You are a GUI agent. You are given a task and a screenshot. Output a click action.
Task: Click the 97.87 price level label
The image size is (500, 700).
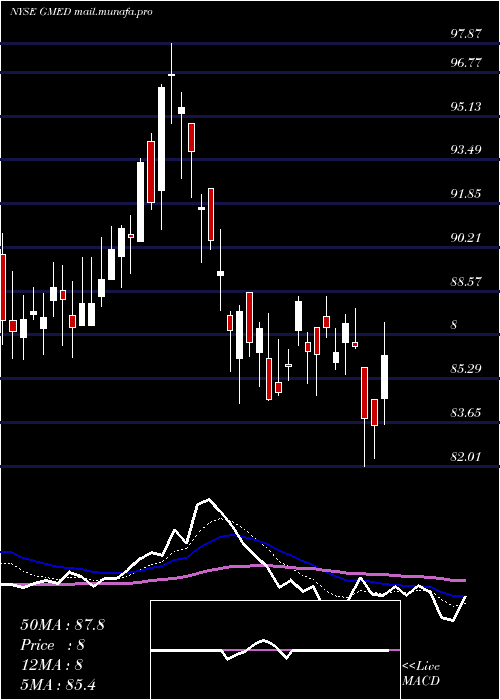click(466, 34)
